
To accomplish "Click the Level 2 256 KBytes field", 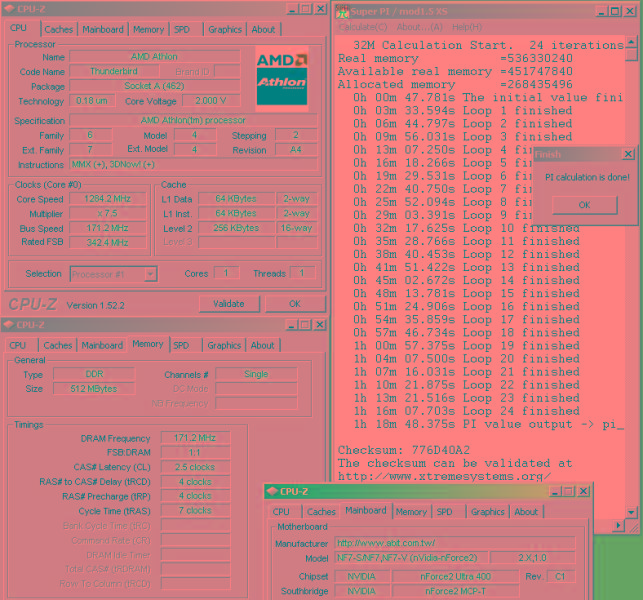I will click(x=236, y=228).
